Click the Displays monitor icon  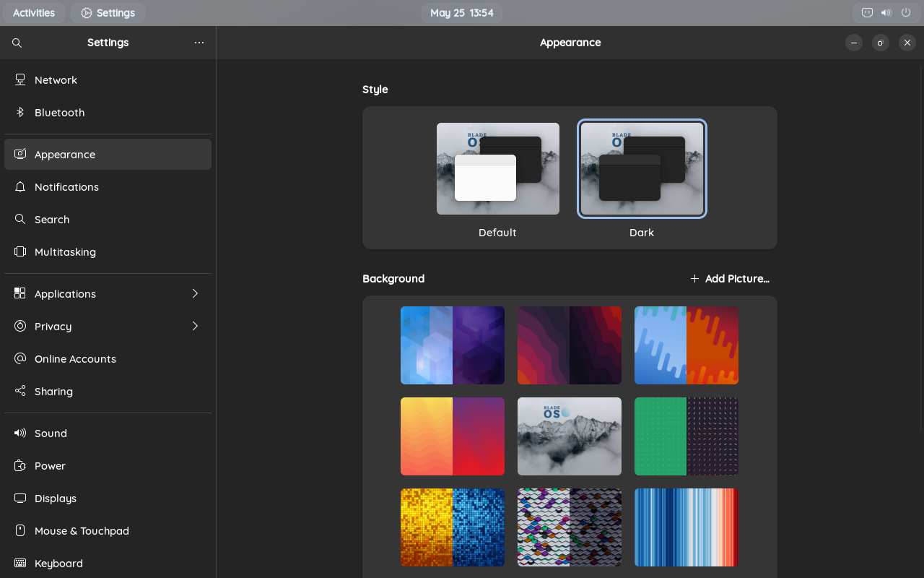pos(20,499)
